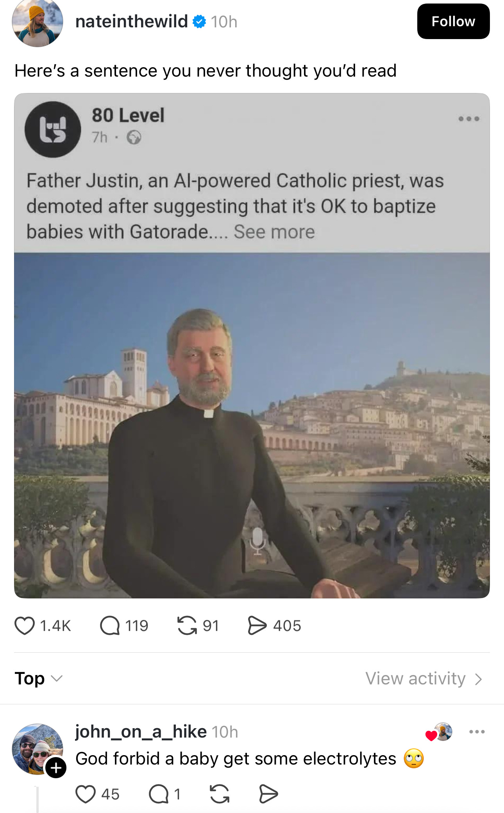Share john_on_a_hike's comment via send icon
The height and width of the screenshot is (813, 504).
(x=268, y=794)
